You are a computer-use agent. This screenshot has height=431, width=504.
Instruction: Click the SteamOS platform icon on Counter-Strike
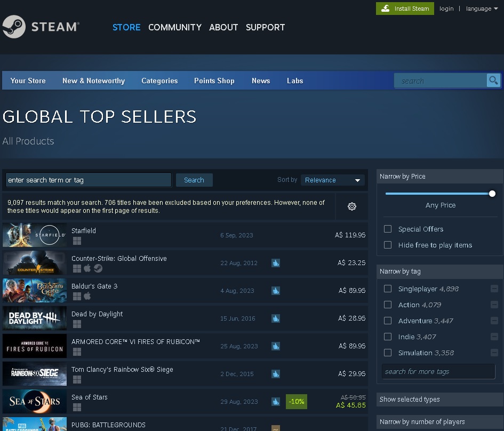[98, 268]
